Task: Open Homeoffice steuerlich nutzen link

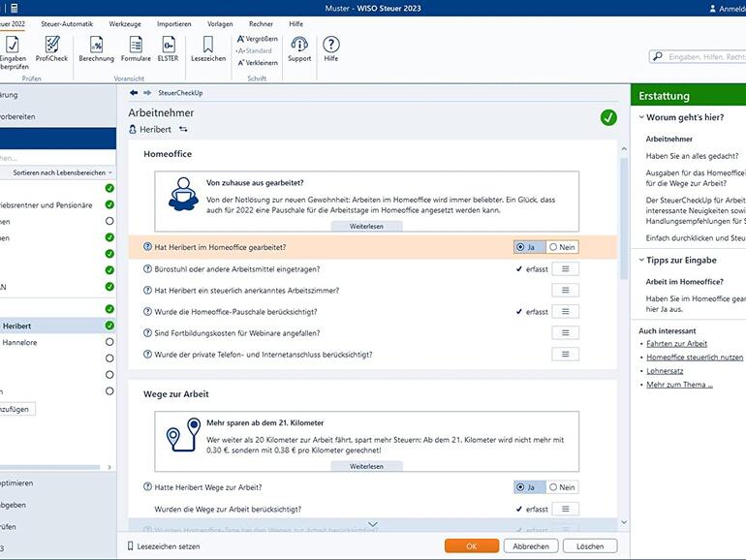Action: point(695,358)
